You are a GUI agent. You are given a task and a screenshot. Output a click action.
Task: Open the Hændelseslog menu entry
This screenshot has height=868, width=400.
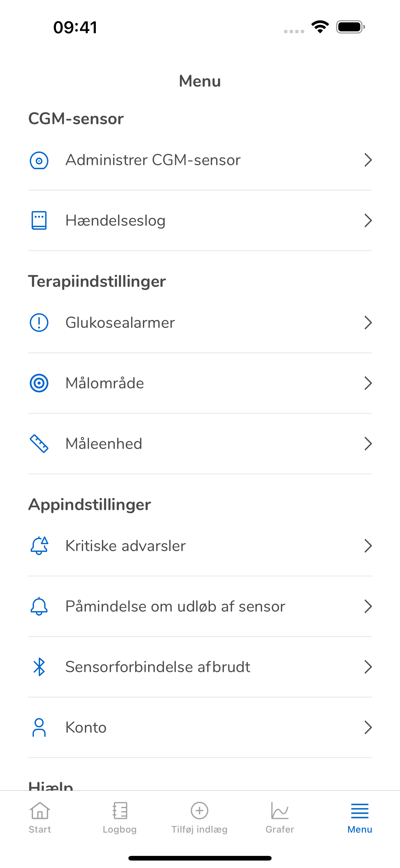[200, 221]
